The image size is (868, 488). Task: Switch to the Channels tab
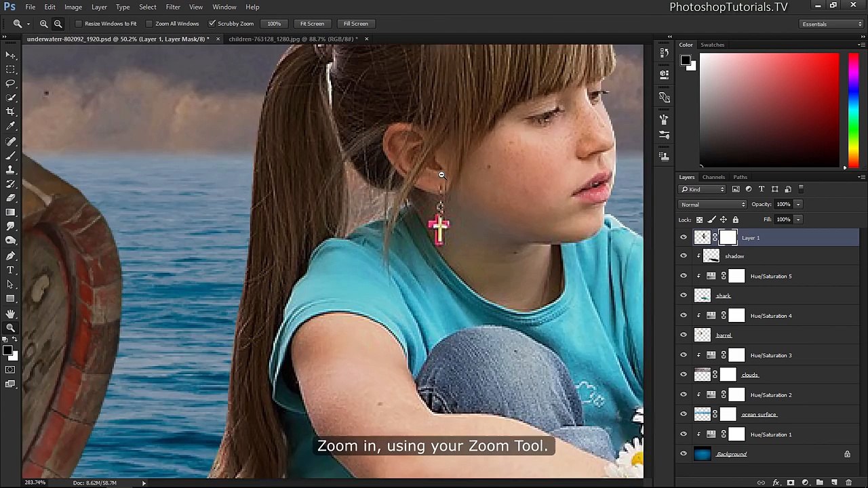click(713, 177)
